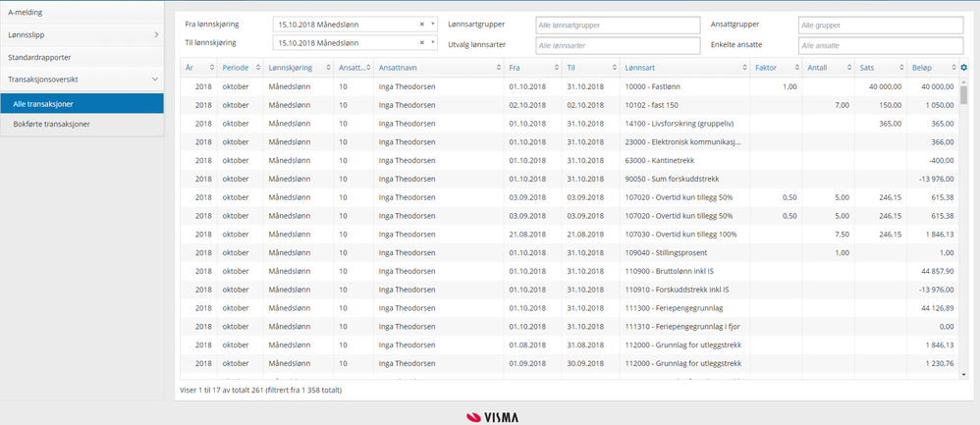Click the Periode column header label
The width and height of the screenshot is (980, 425).
pyautogui.click(x=235, y=67)
